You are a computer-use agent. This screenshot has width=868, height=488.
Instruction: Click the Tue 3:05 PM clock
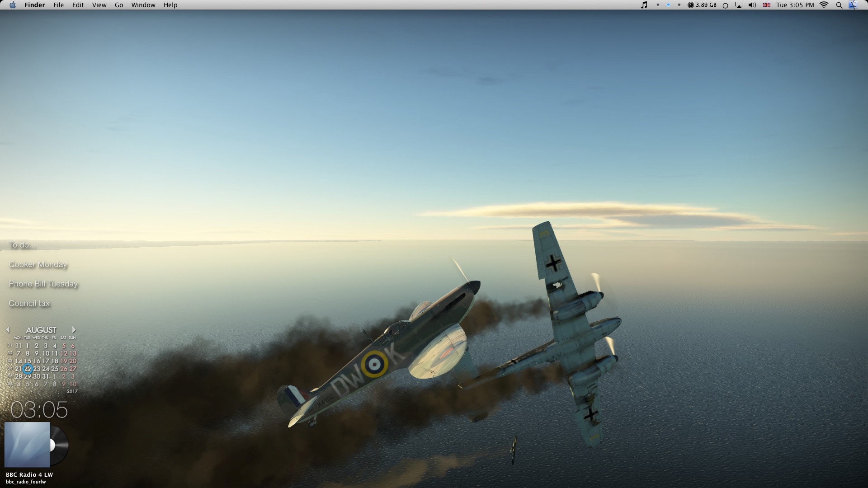(x=795, y=5)
